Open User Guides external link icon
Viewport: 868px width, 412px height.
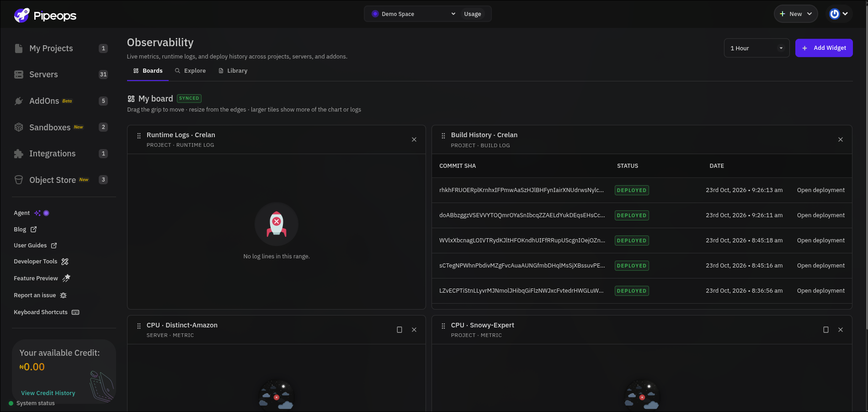54,246
